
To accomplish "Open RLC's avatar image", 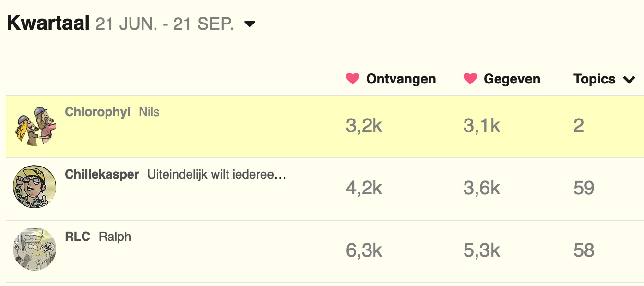I will [35, 250].
